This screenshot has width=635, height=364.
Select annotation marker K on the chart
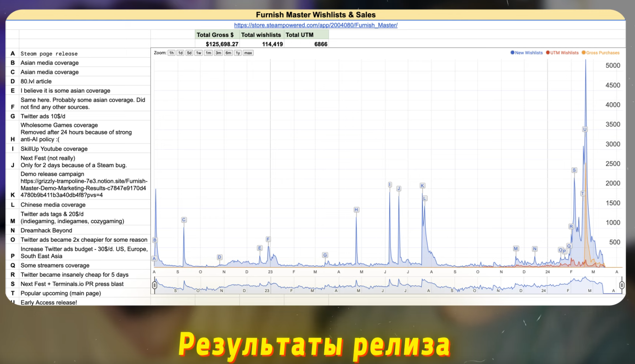423,186
